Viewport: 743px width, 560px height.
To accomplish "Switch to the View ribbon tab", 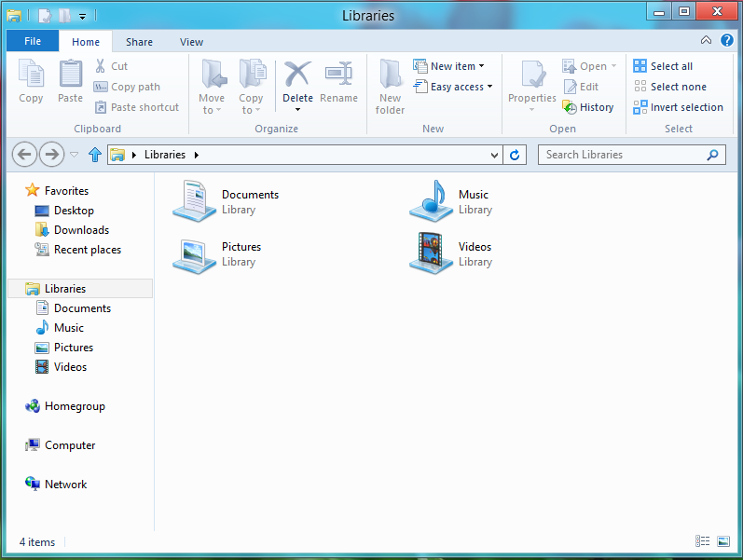I will coord(191,42).
